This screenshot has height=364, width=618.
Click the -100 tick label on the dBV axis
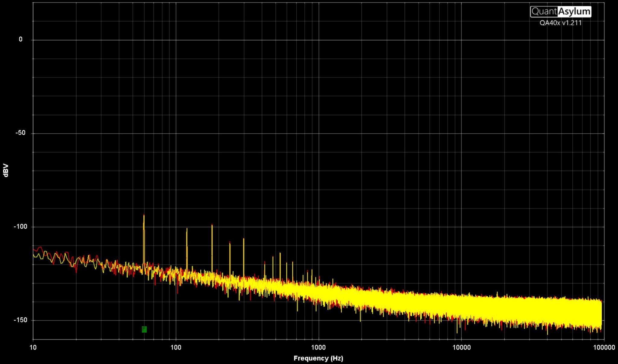pos(20,226)
